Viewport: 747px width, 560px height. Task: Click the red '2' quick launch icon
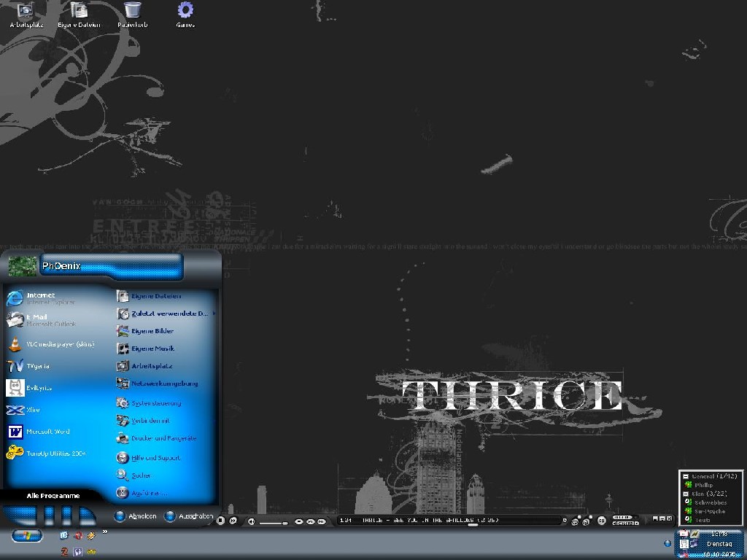(x=64, y=552)
